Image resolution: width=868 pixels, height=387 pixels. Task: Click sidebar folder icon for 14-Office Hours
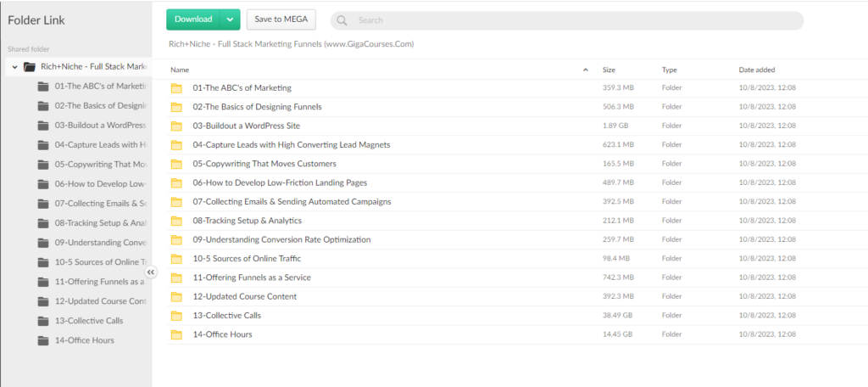tap(43, 340)
